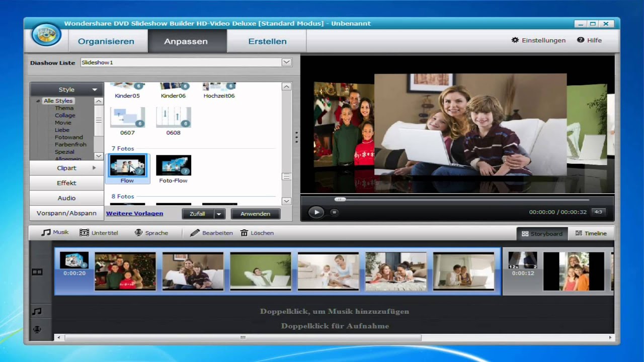
Task: Click the style category list scroll-up arrow
Action: pyautogui.click(x=99, y=101)
